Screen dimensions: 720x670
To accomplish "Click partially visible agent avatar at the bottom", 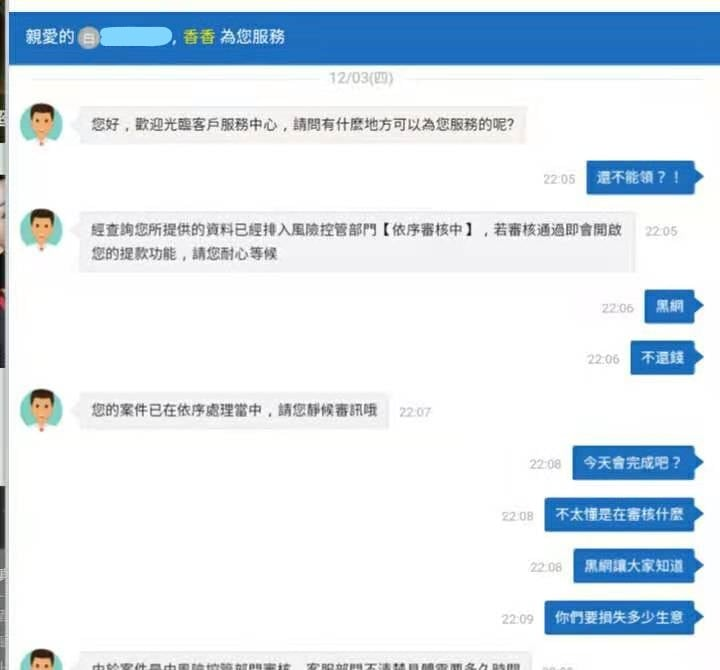I will (41, 659).
